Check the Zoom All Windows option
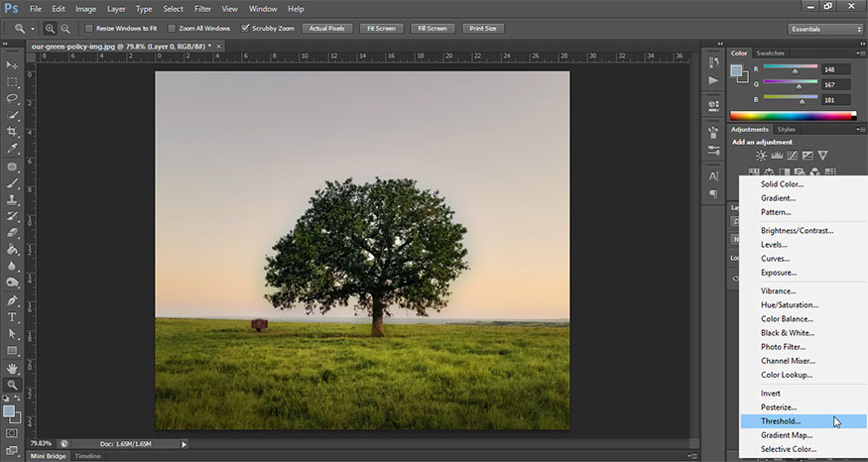Screen dimensions: 868x462 click(x=172, y=29)
